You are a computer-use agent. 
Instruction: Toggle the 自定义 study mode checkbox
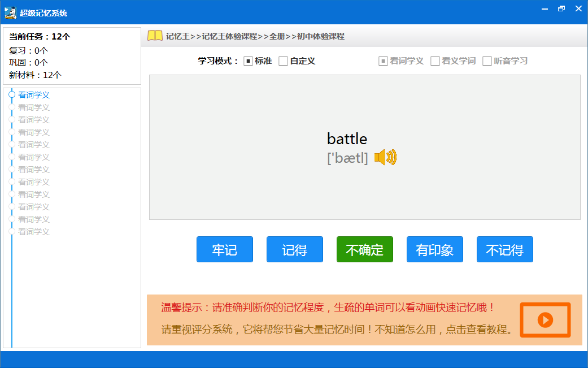pyautogui.click(x=284, y=61)
